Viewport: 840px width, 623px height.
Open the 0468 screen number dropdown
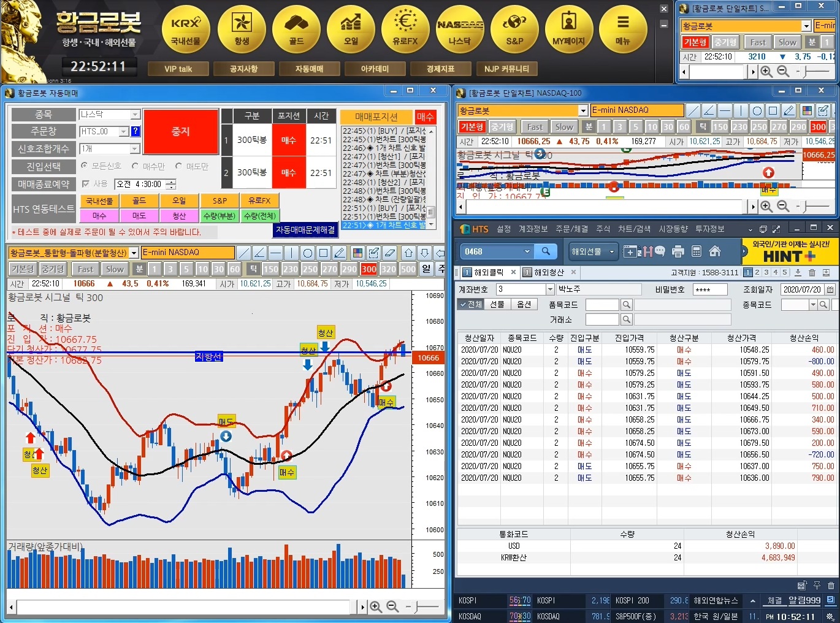click(527, 251)
